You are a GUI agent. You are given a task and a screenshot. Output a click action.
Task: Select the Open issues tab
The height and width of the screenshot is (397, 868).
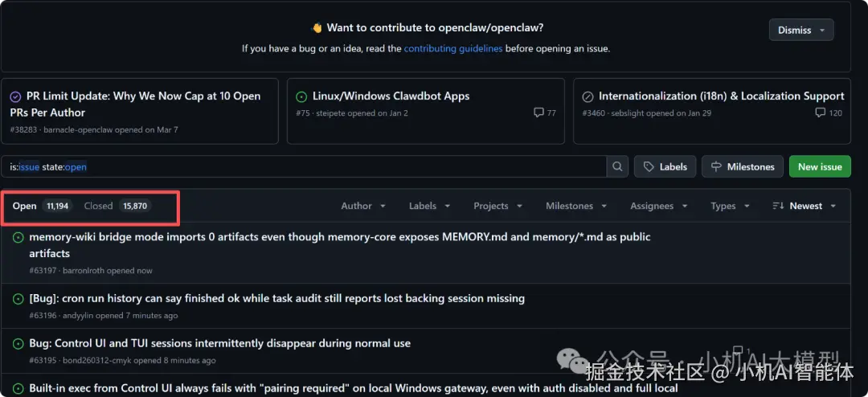coord(42,206)
